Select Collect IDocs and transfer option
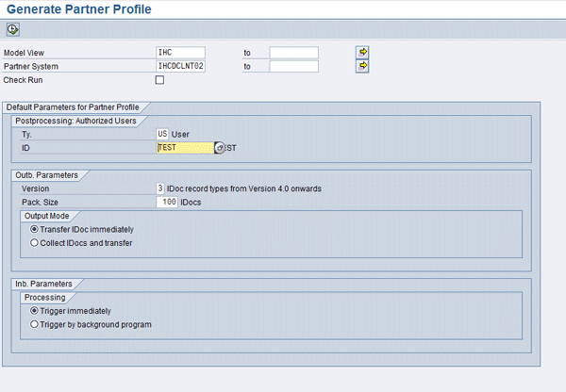 click(35, 243)
